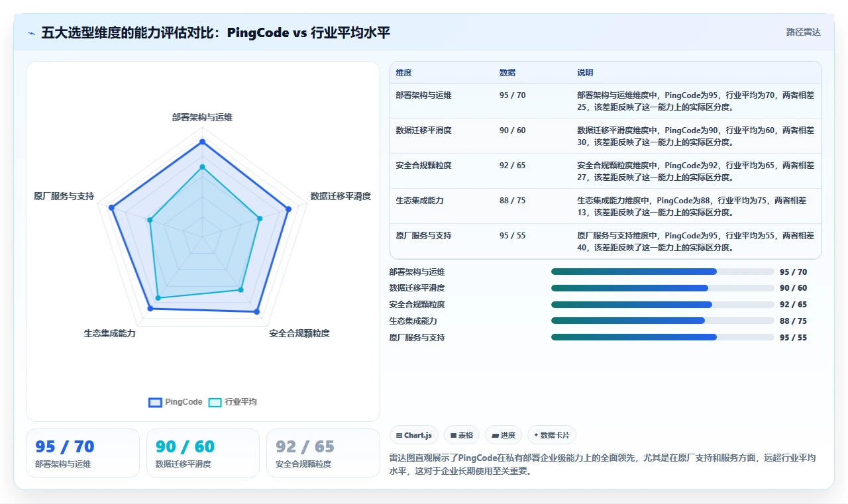Click radar axis label 部署架构与运维

point(203,117)
